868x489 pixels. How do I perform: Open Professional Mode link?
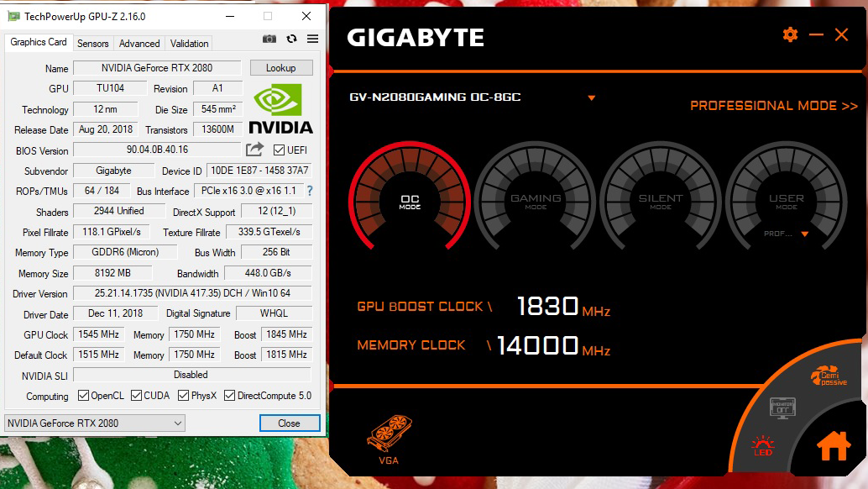tap(773, 106)
